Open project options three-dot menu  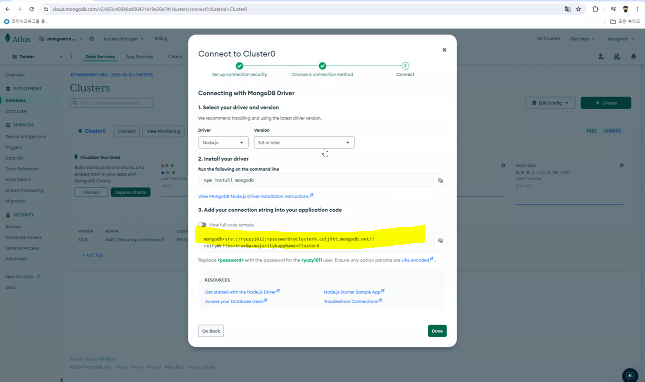click(x=71, y=56)
